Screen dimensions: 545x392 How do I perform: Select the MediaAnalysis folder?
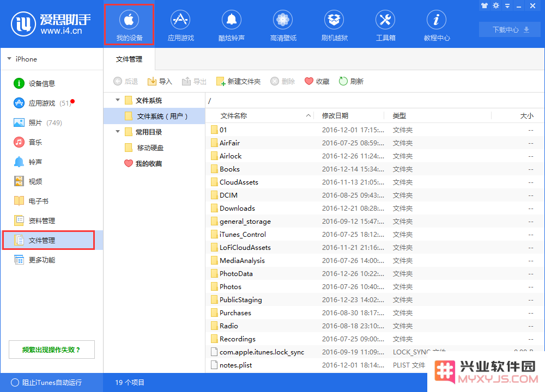pyautogui.click(x=374, y=260)
